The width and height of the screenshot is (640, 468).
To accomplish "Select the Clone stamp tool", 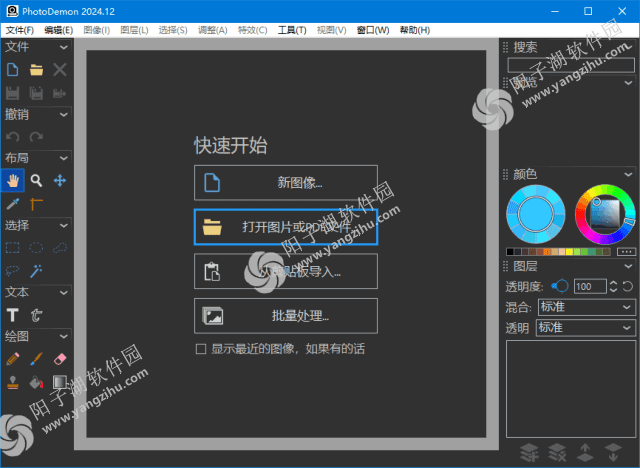I will pyautogui.click(x=12, y=382).
